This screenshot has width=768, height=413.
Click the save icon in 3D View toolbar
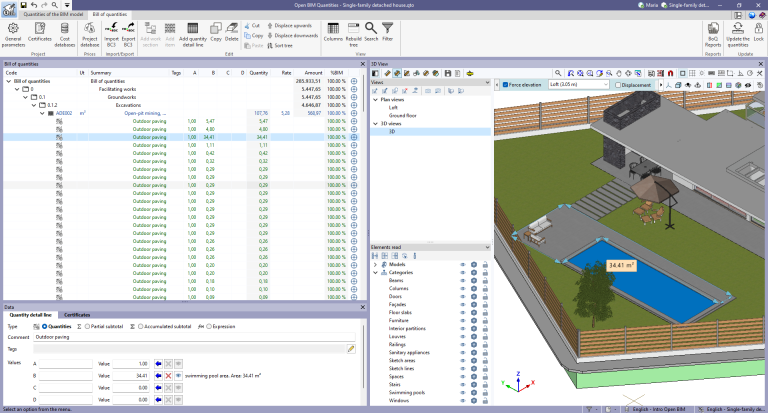pyautogui.click(x=447, y=73)
